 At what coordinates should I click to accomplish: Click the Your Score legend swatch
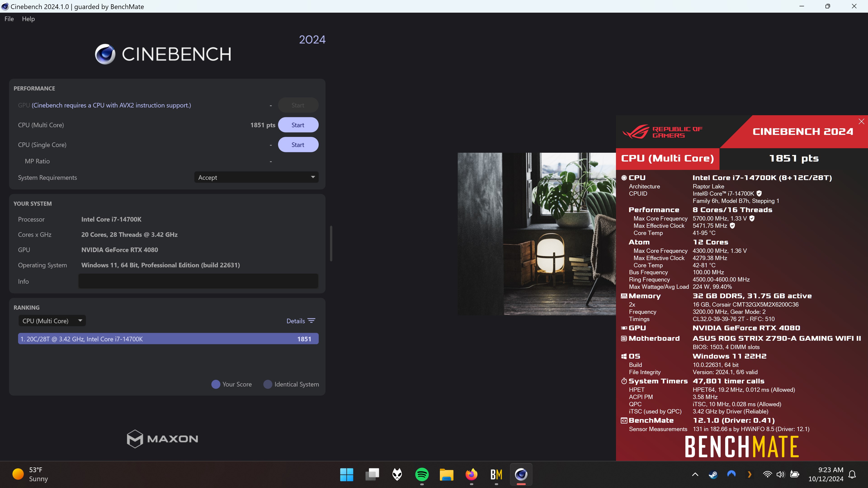(x=216, y=384)
